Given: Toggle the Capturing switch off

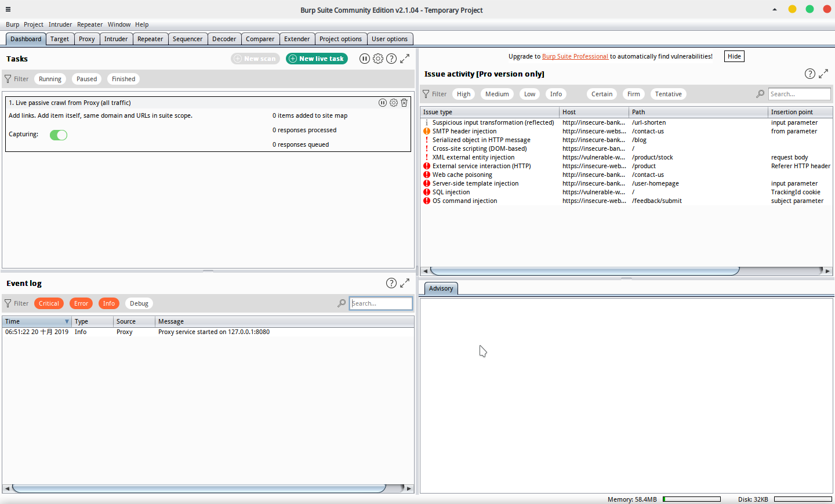Looking at the screenshot, I should pos(59,135).
